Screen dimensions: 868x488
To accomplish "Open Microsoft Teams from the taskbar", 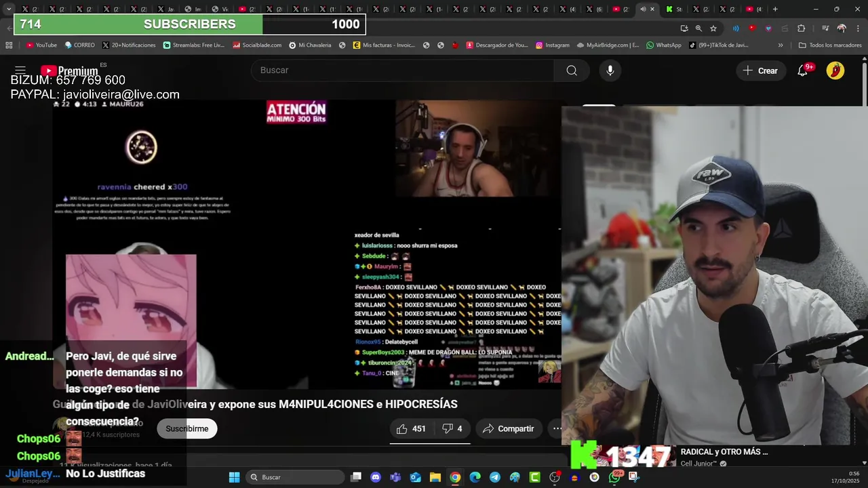I will (x=395, y=477).
